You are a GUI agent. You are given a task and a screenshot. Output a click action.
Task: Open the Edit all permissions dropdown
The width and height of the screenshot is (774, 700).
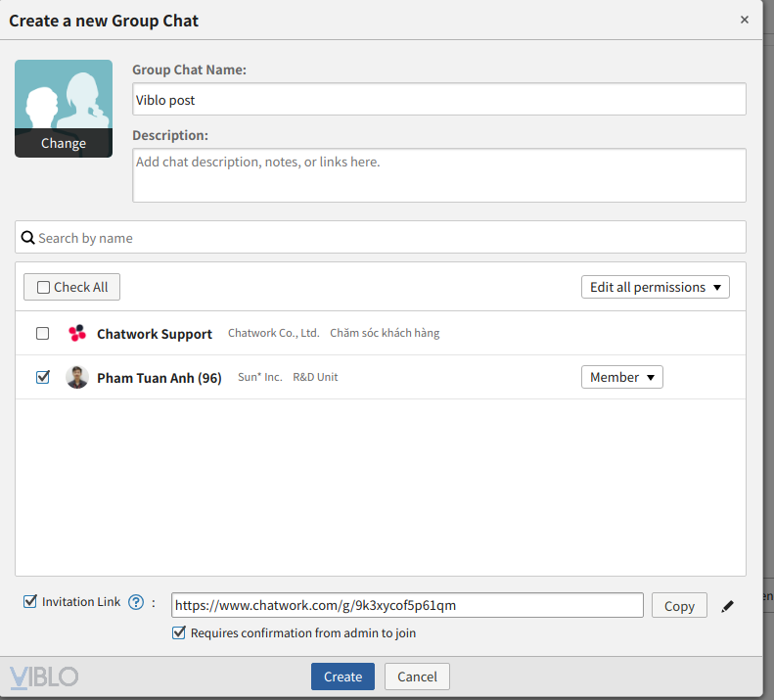pos(655,287)
